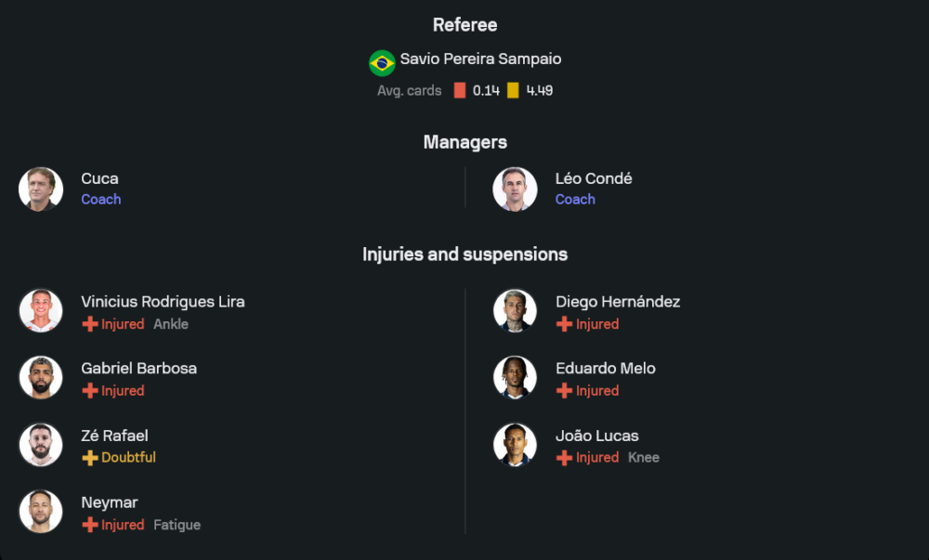Screen dimensions: 929x560
Task: Click the red card icon
Action: (460, 91)
